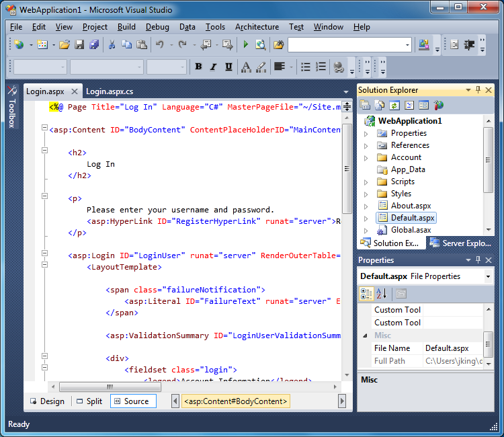Viewport: 504px width, 437px height.
Task: Pin the Solution Explorer panel
Action: pos(478,89)
